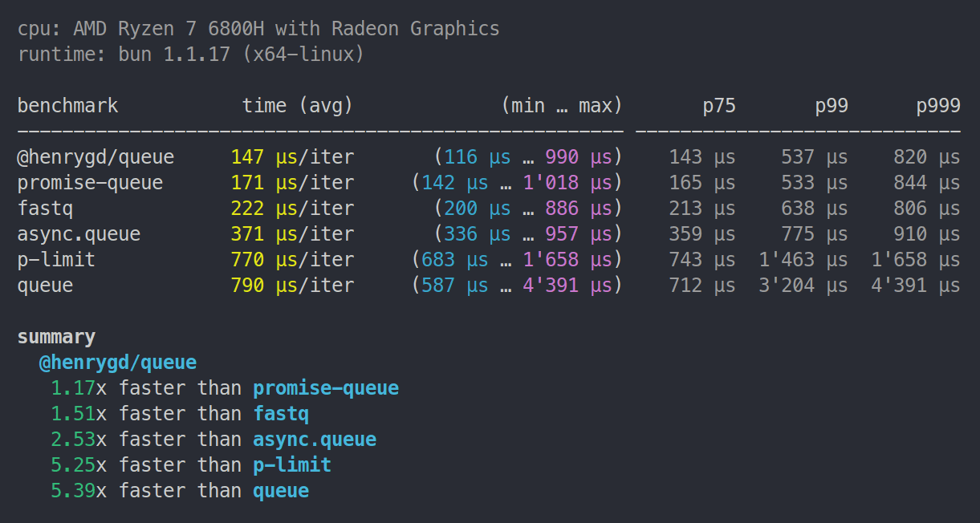Select the 790 µs/iter average time value
The image size is (980, 523).
click(x=292, y=286)
